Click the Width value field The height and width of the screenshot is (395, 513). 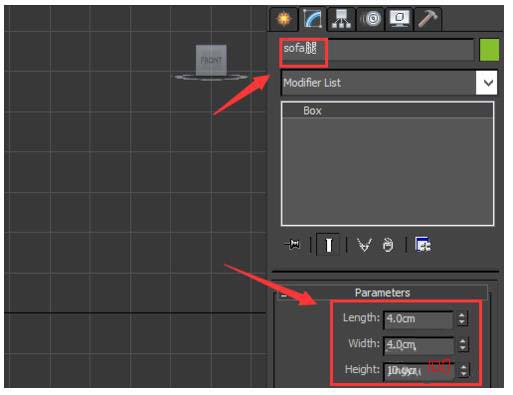418,345
